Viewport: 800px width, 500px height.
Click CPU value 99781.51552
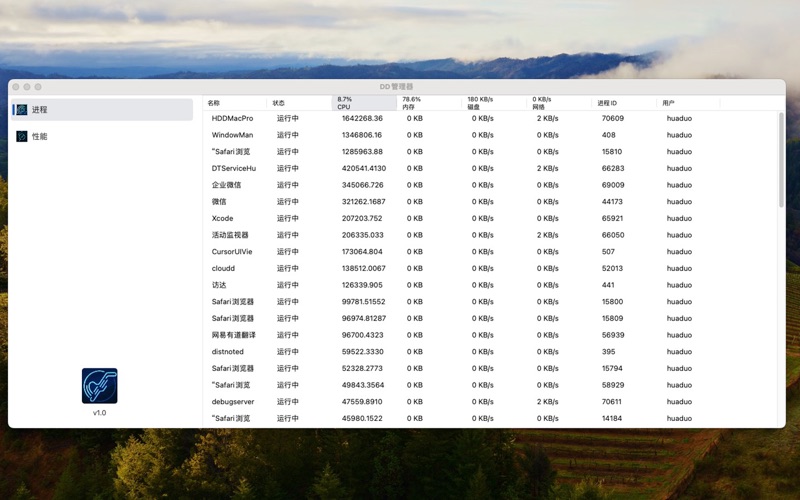coord(364,302)
